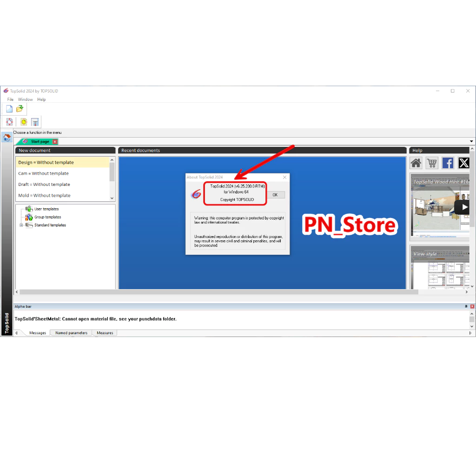476x476 pixels.
Task: Close the Alpha bar panel
Action: 472,306
